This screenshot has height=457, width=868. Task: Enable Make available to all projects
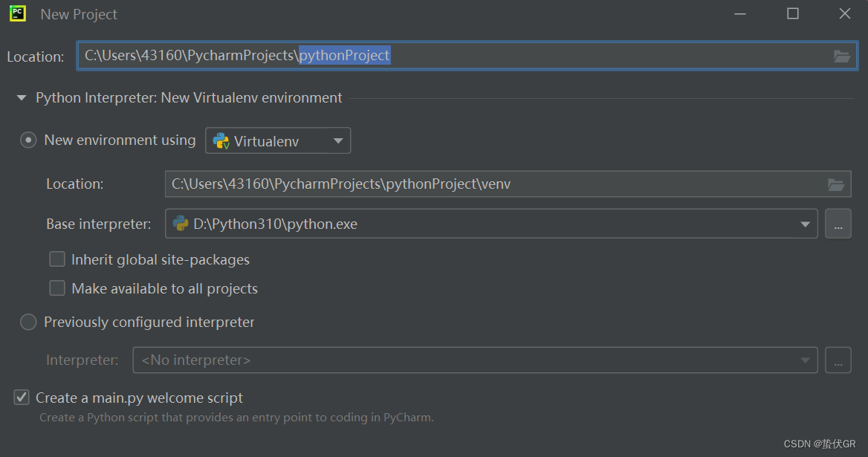(x=57, y=288)
